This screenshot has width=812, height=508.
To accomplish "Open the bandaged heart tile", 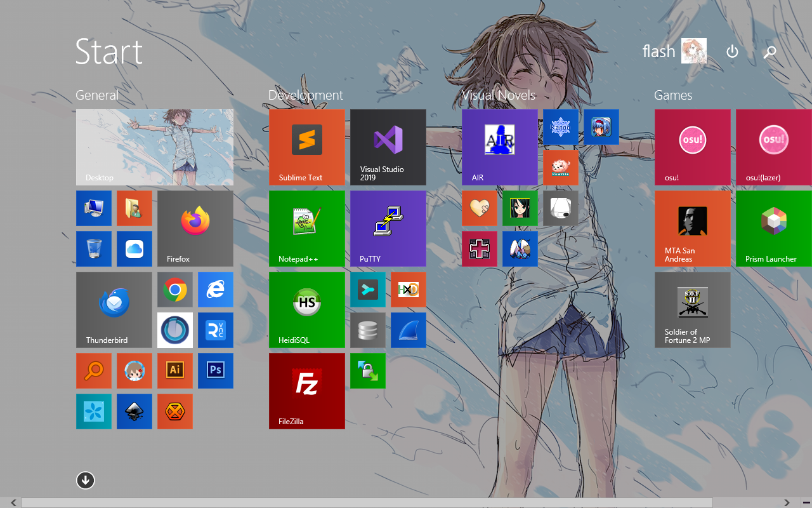I will click(480, 208).
